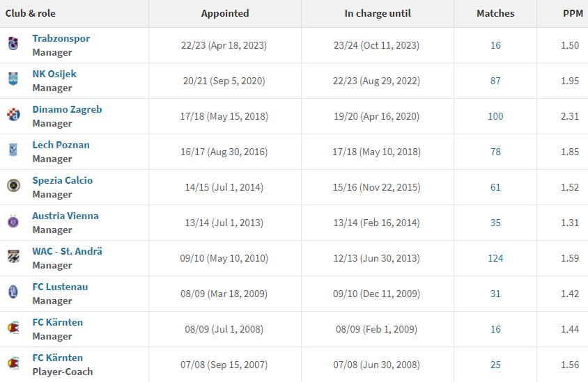Screen dimensions: 588x382
Task: Click the Lech Poznan club crest icon
Action: click(x=13, y=151)
